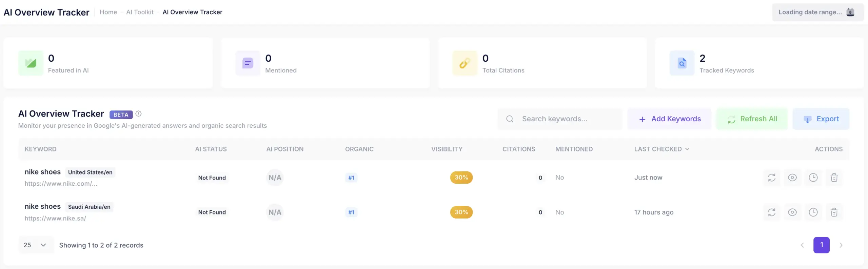This screenshot has width=868, height=269.
Task: Click the info icon beside the BETA badge
Action: point(138,114)
